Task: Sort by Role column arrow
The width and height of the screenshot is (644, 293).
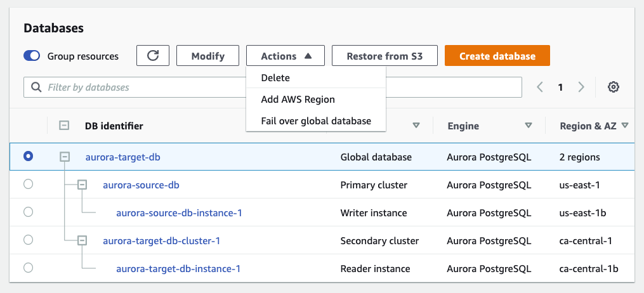Action: 416,126
